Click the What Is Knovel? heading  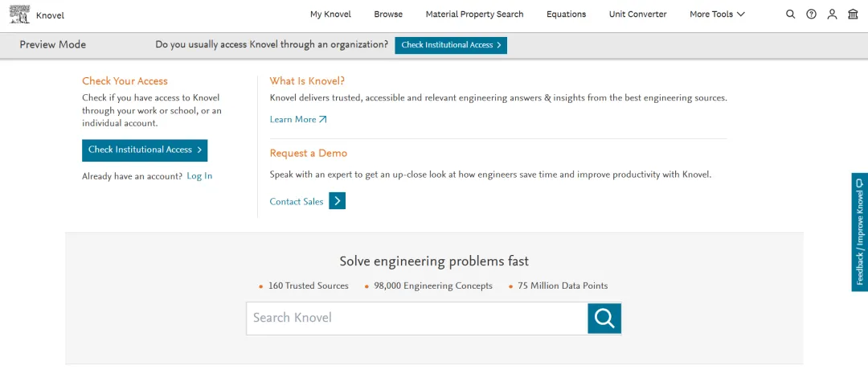(x=307, y=81)
